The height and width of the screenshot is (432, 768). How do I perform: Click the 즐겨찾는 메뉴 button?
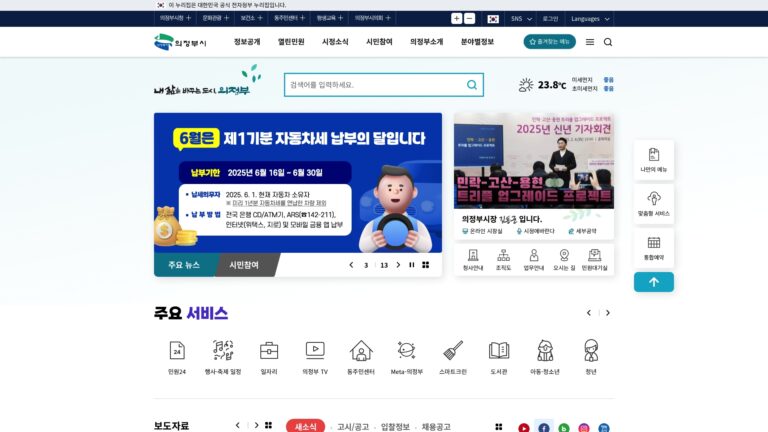pyautogui.click(x=550, y=42)
